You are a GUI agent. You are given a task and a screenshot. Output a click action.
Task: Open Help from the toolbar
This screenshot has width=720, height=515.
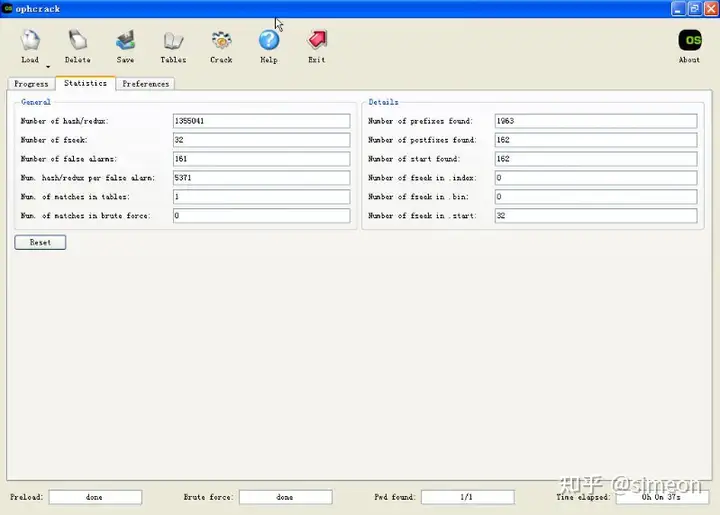point(269,40)
